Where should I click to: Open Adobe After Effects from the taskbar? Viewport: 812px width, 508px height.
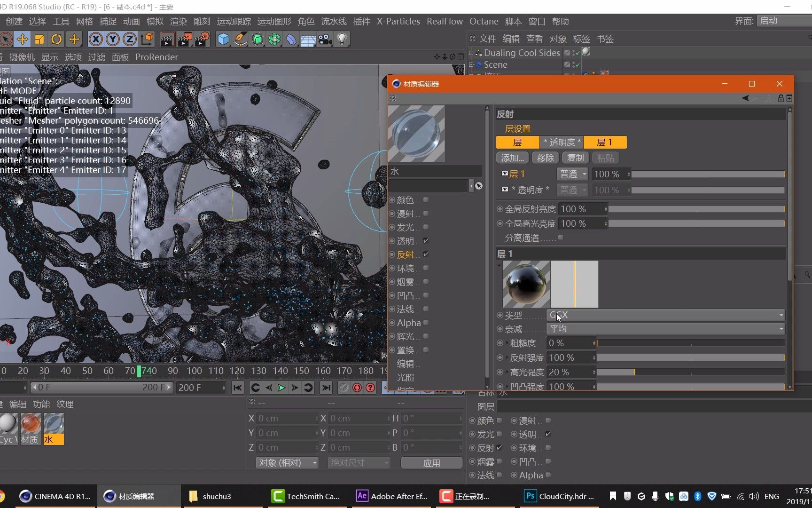coord(390,496)
